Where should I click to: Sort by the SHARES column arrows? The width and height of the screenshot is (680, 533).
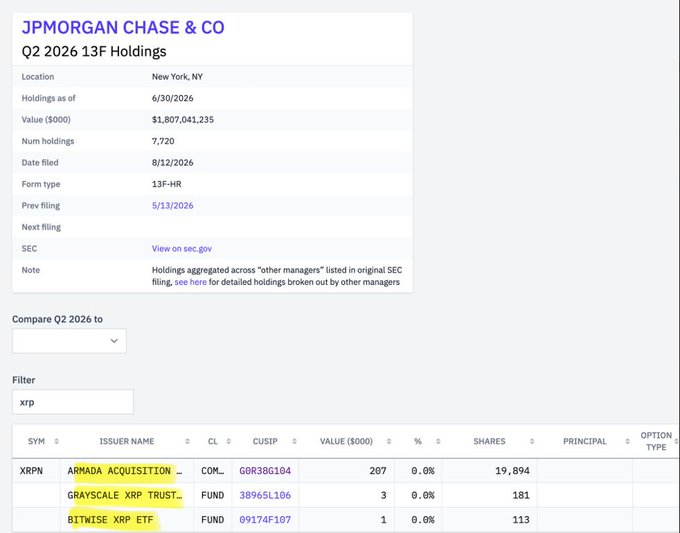click(x=532, y=441)
